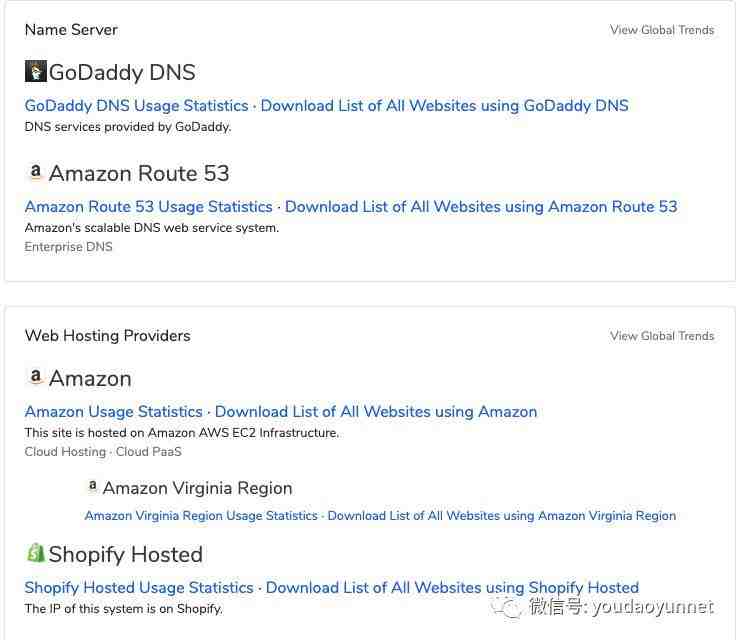Click the GoDaddy DNS logo icon
The width and height of the screenshot is (737, 640).
36,71
